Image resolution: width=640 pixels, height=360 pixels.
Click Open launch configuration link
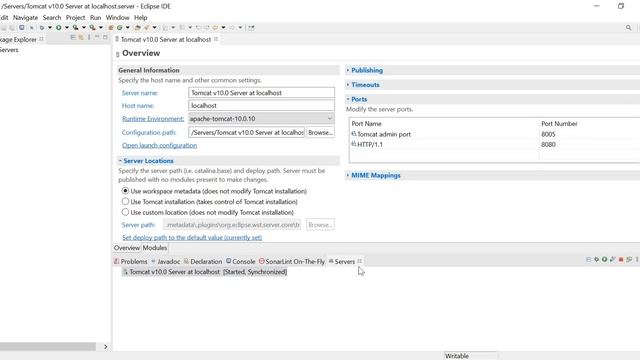[x=159, y=145]
